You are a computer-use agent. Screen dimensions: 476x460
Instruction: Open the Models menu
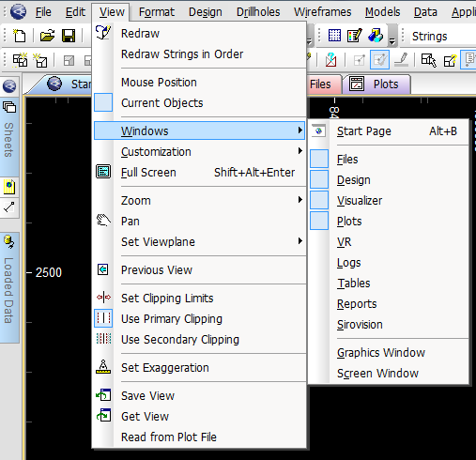pyautogui.click(x=382, y=12)
